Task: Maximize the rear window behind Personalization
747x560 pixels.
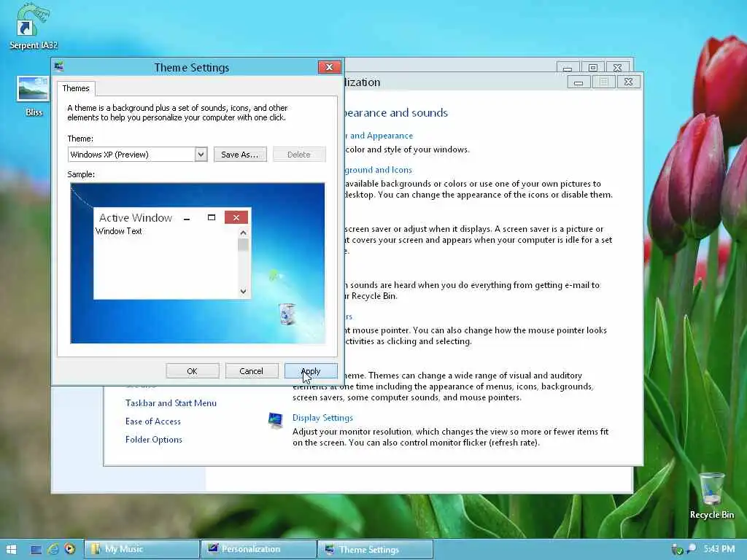Action: click(592, 67)
